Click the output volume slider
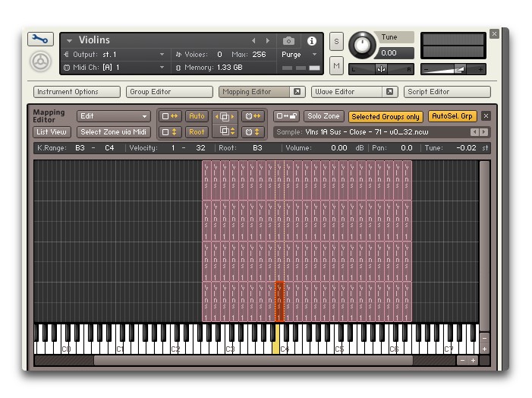This screenshot has width=532, height=398. tap(453, 69)
